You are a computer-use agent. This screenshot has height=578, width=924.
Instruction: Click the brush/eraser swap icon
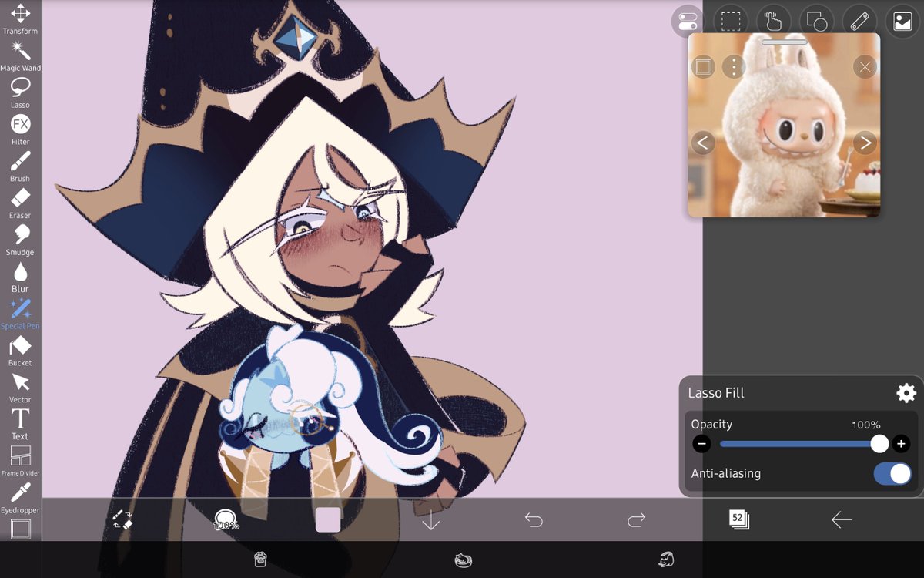[x=122, y=520]
